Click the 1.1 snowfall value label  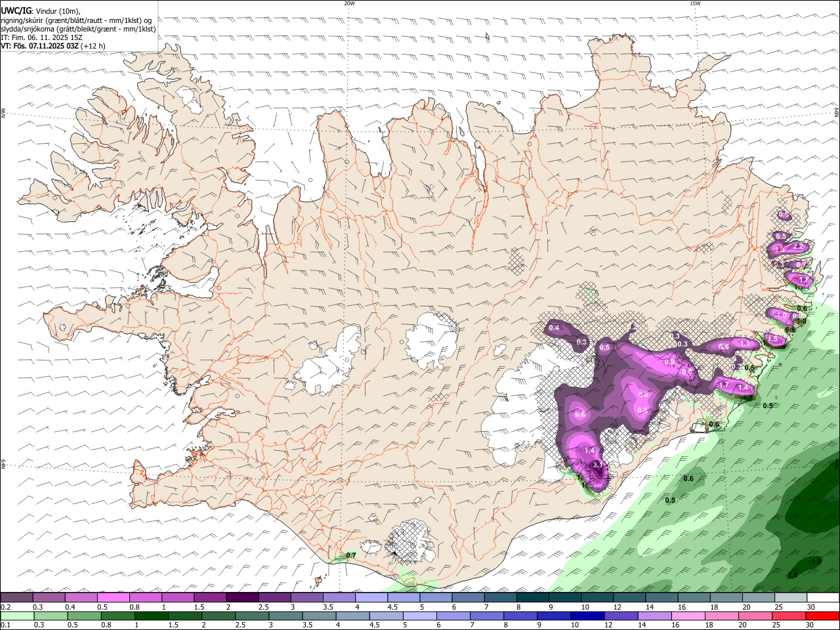(745, 343)
